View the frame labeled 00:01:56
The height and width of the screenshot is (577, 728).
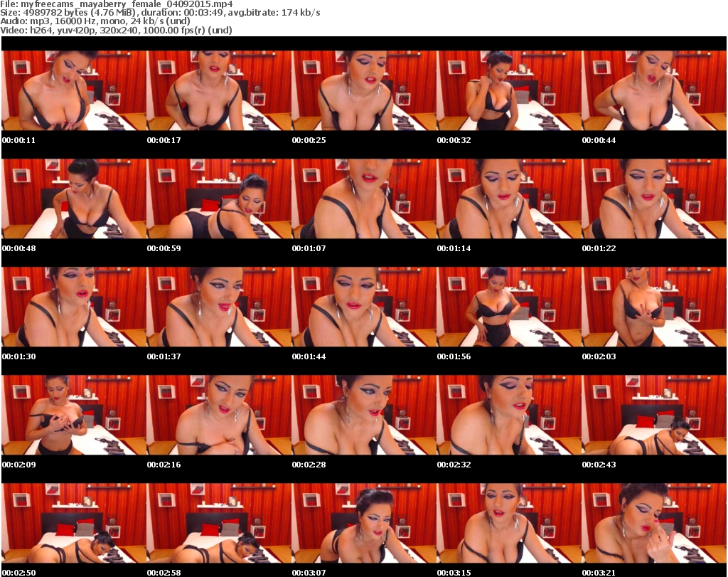tap(509, 307)
